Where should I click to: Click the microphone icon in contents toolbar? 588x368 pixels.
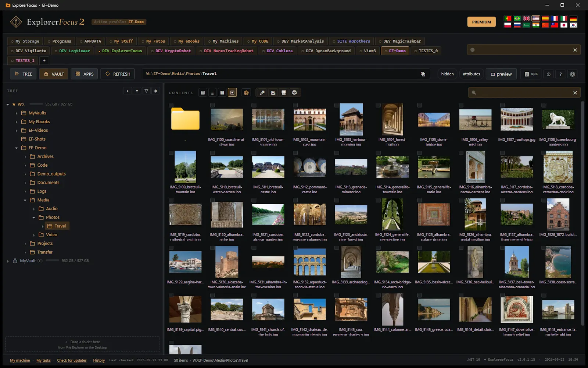[262, 93]
